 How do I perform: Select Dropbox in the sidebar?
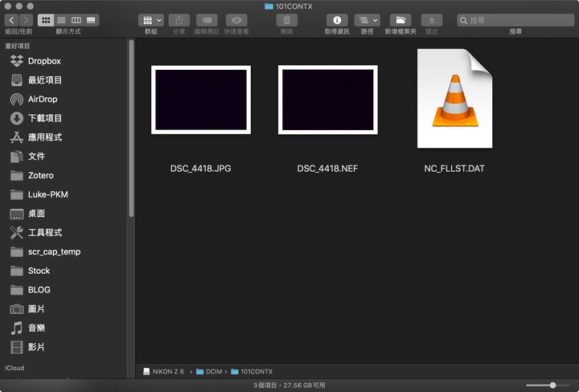pos(44,61)
